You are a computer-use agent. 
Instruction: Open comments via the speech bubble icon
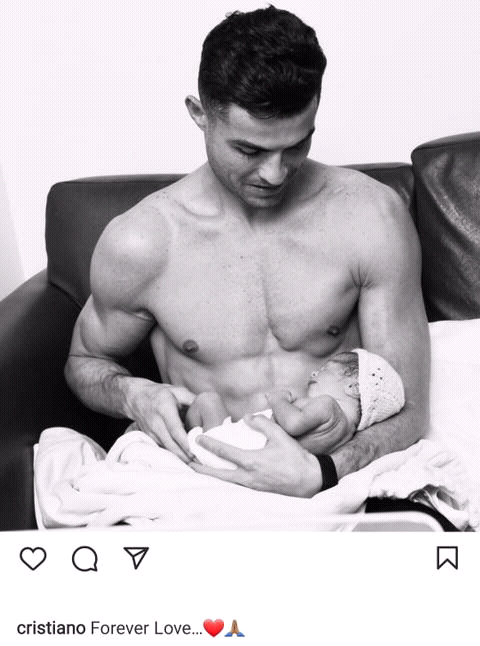[x=85, y=559]
